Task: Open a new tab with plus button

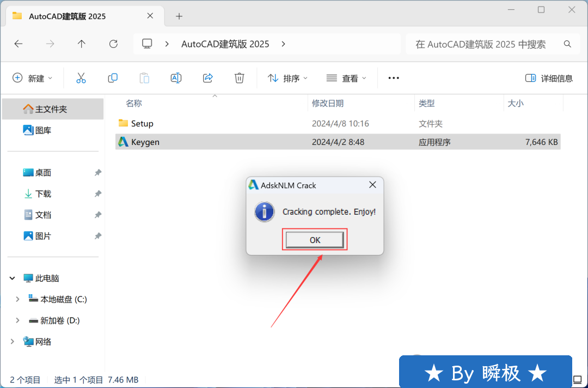Action: [x=179, y=16]
